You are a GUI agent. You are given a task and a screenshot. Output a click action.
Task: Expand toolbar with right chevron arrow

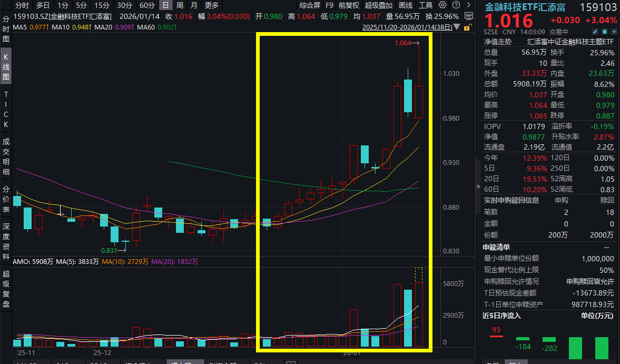[x=468, y=5]
